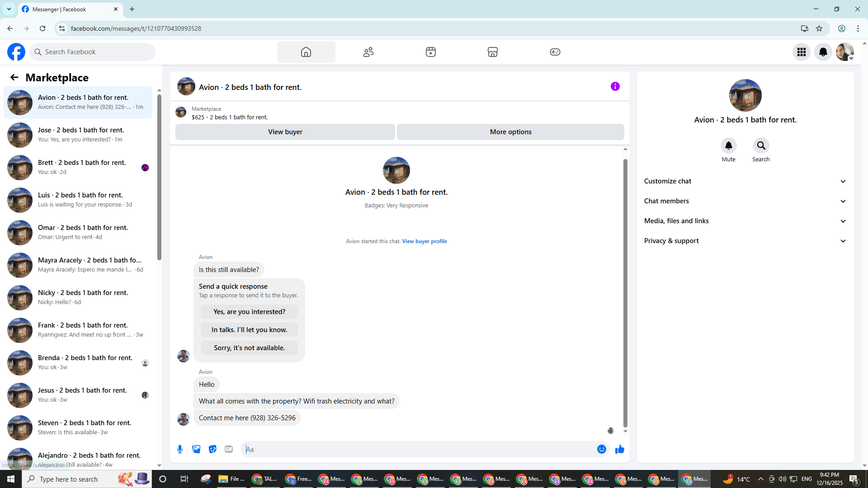This screenshot has height=488, width=868.
Task: Open Task View on the taskbar
Action: pos(184,479)
